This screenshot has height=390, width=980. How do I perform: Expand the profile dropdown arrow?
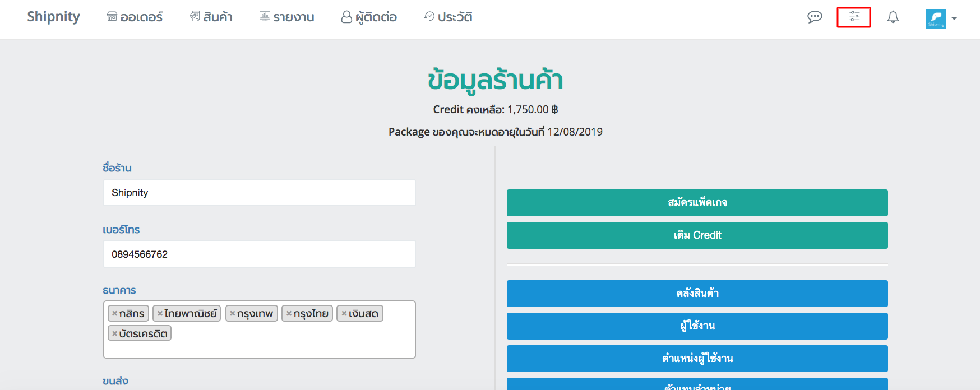(x=954, y=18)
